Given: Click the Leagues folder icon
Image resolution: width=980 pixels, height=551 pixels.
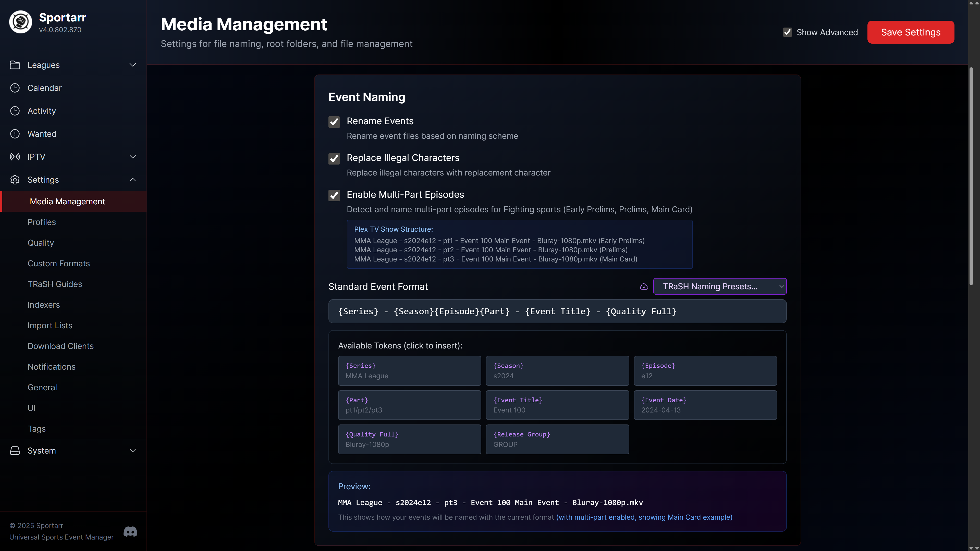Looking at the screenshot, I should [x=15, y=65].
